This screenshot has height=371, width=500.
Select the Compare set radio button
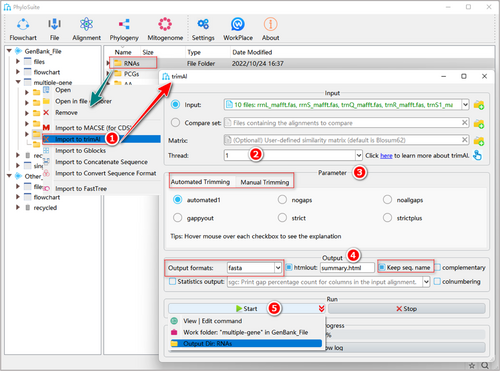click(x=175, y=123)
